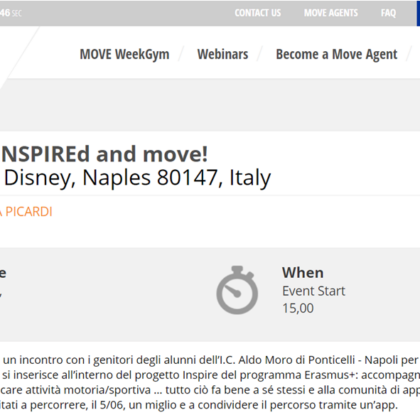Go to the FAQ link
Viewport: 420px width, 420px height.
(x=388, y=13)
